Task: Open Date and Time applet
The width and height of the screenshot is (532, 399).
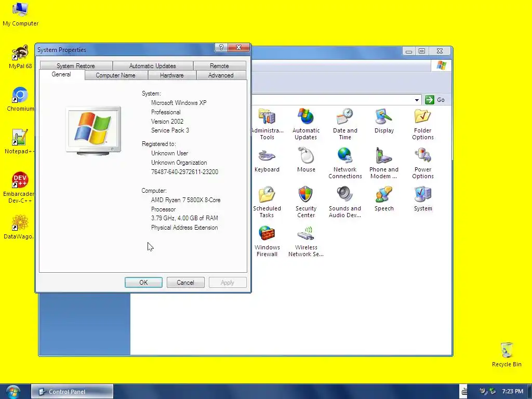Action: point(345,124)
